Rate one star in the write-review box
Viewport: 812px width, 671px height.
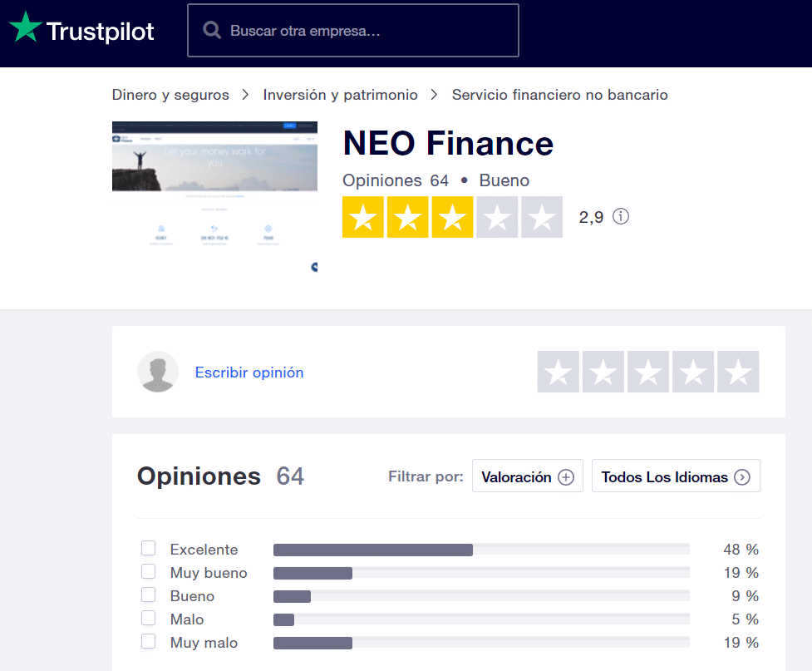point(559,372)
